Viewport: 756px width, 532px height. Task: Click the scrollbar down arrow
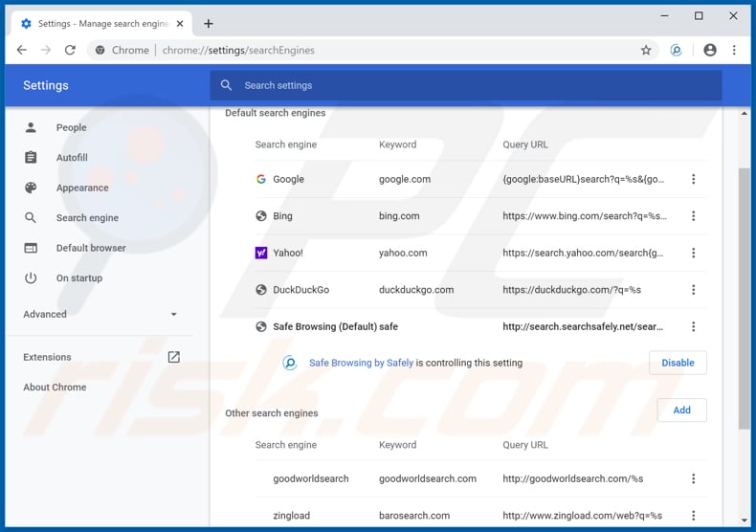(745, 521)
